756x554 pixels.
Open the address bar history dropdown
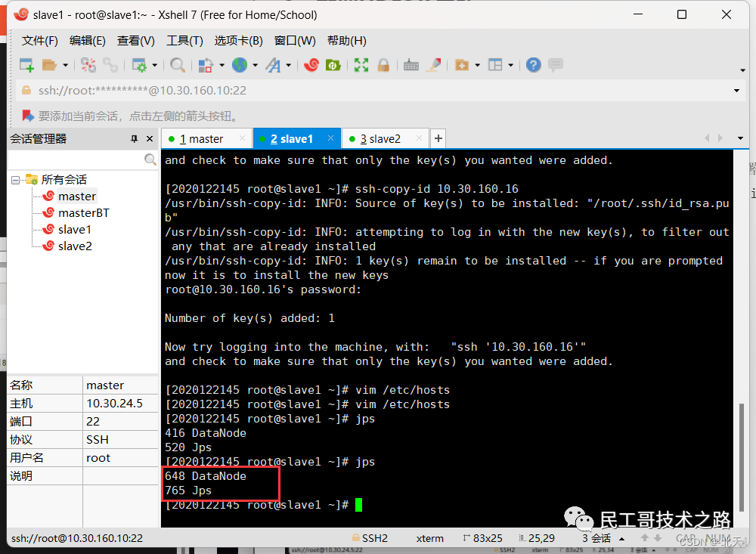(736, 91)
